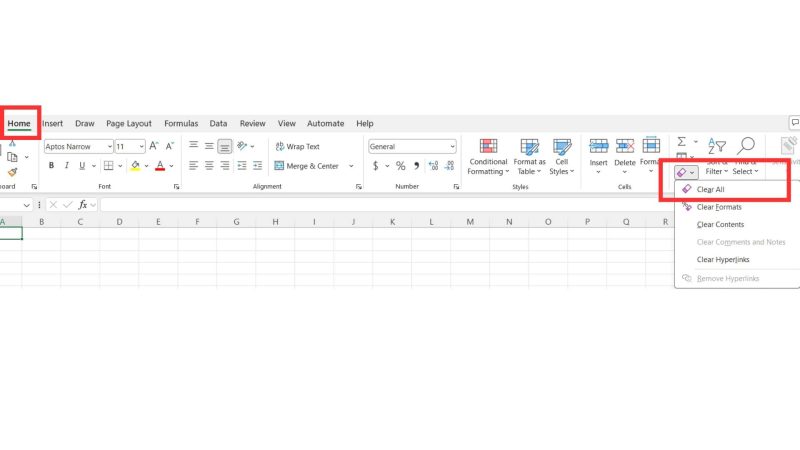
Task: Click Merge & Center button
Action: pos(307,166)
